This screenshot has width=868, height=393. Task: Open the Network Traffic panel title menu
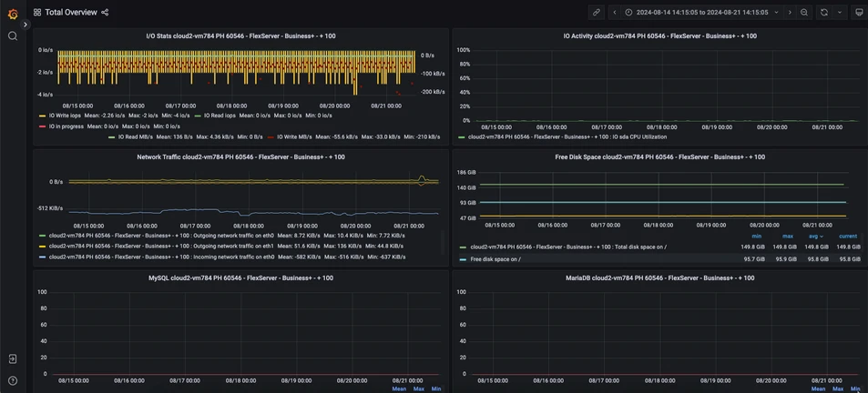coord(240,157)
